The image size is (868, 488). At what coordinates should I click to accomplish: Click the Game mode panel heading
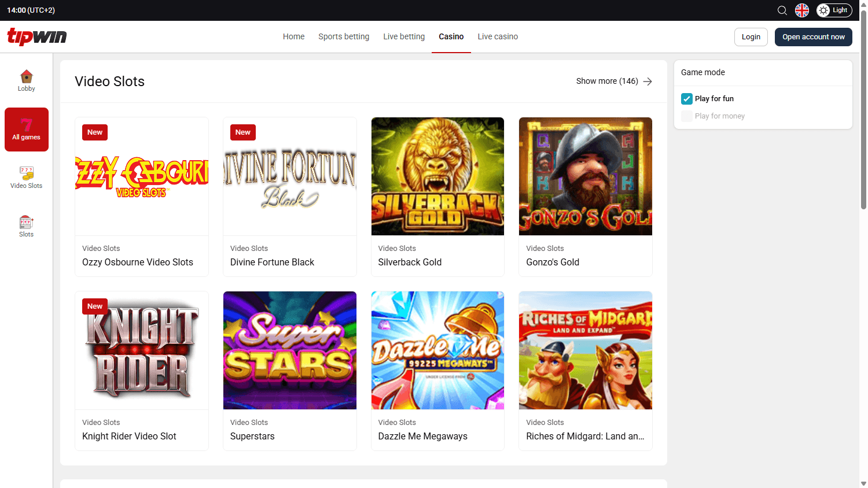coord(703,72)
